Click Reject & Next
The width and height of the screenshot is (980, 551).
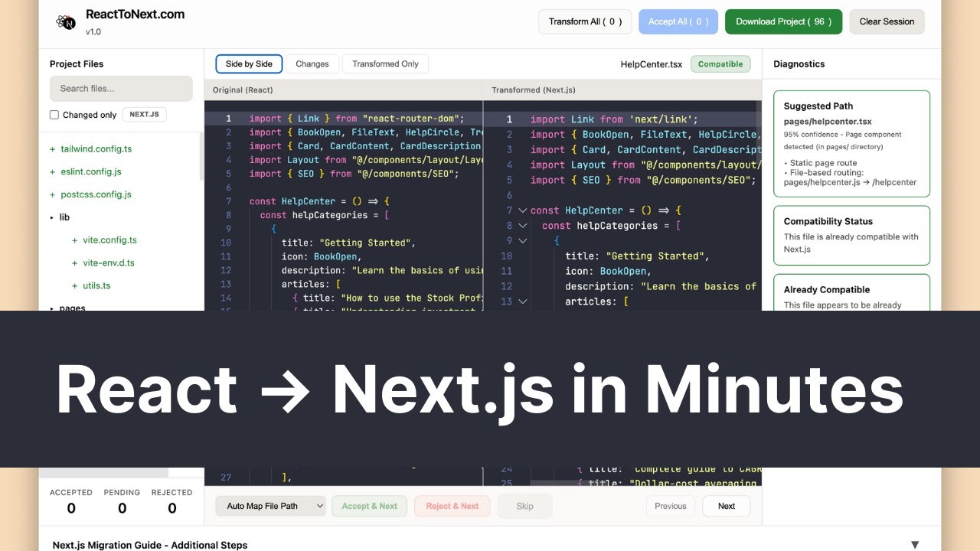[x=452, y=506]
